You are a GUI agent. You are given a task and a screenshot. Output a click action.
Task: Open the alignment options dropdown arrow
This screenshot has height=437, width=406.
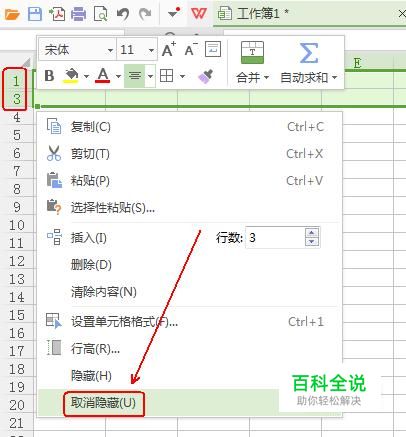click(x=150, y=76)
